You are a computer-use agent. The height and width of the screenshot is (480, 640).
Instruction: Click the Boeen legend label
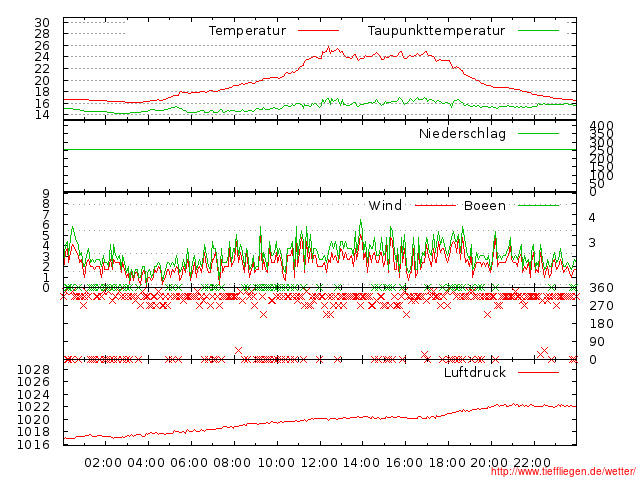[484, 206]
